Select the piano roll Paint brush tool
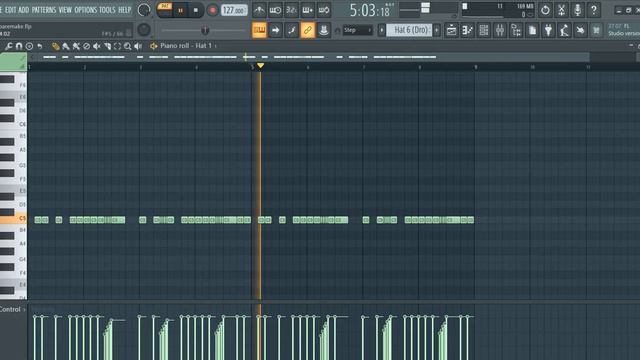The width and height of the screenshot is (640, 360). (x=66, y=47)
